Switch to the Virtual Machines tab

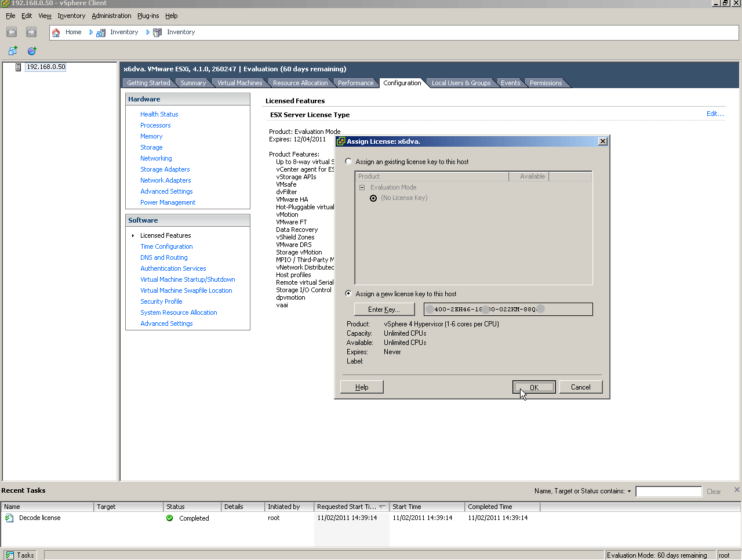point(239,83)
